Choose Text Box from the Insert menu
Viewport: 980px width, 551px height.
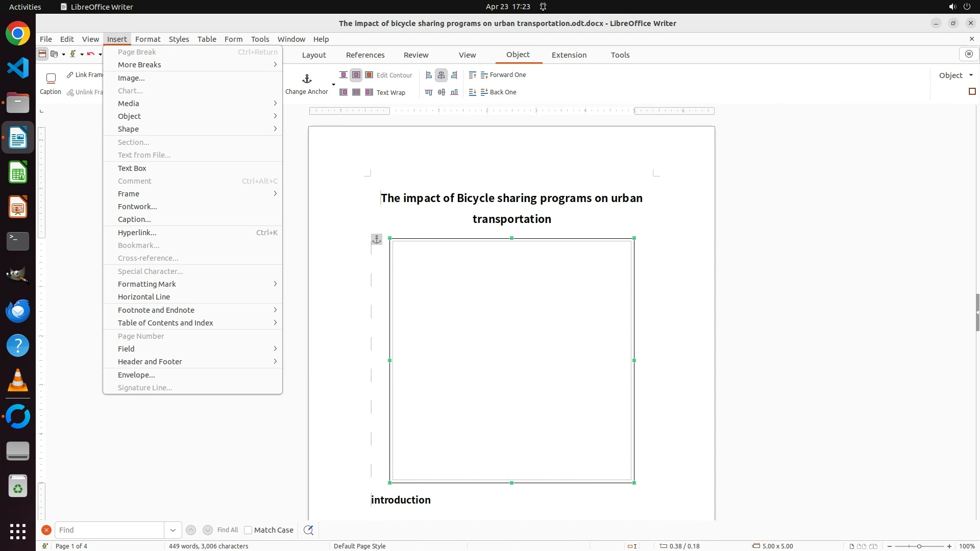point(132,168)
